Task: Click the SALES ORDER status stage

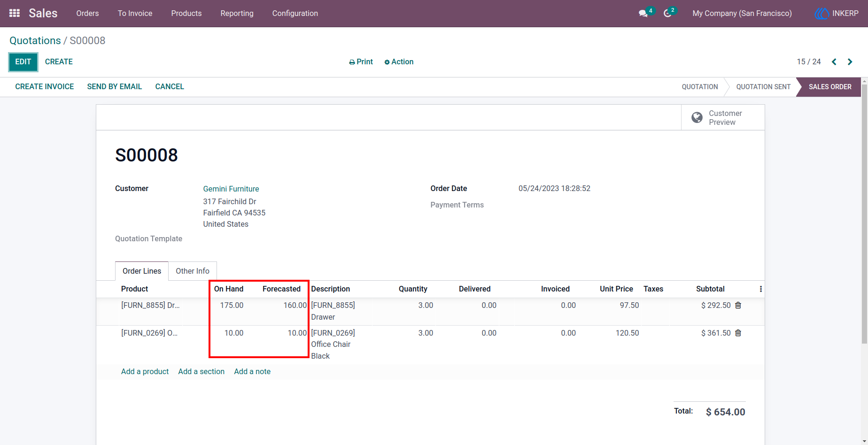Action: pyautogui.click(x=830, y=87)
